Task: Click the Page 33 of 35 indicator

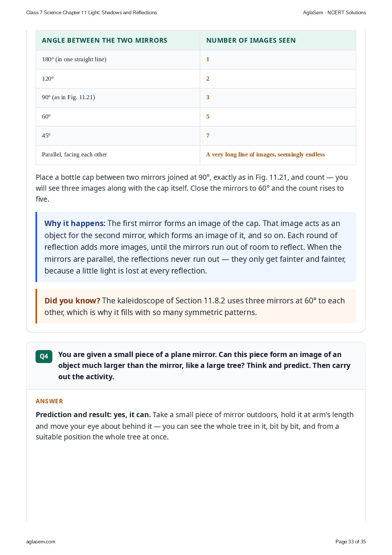Action: 350,542
